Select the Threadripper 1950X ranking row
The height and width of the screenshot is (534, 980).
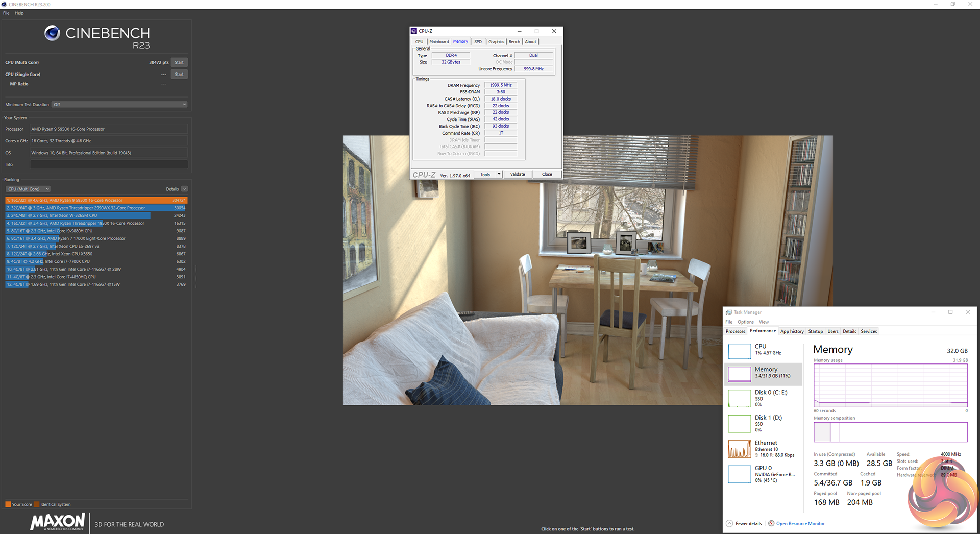tap(96, 223)
